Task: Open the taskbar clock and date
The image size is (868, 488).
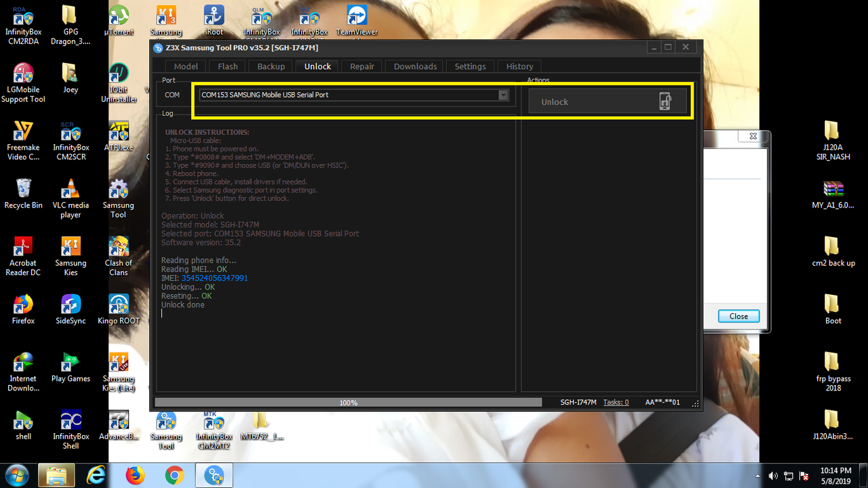Action: click(x=835, y=476)
